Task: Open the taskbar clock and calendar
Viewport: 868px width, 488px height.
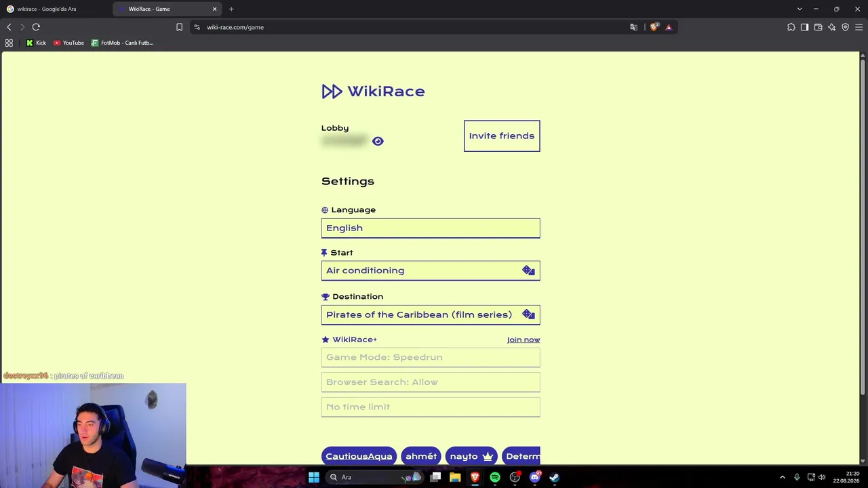Action: click(846, 477)
